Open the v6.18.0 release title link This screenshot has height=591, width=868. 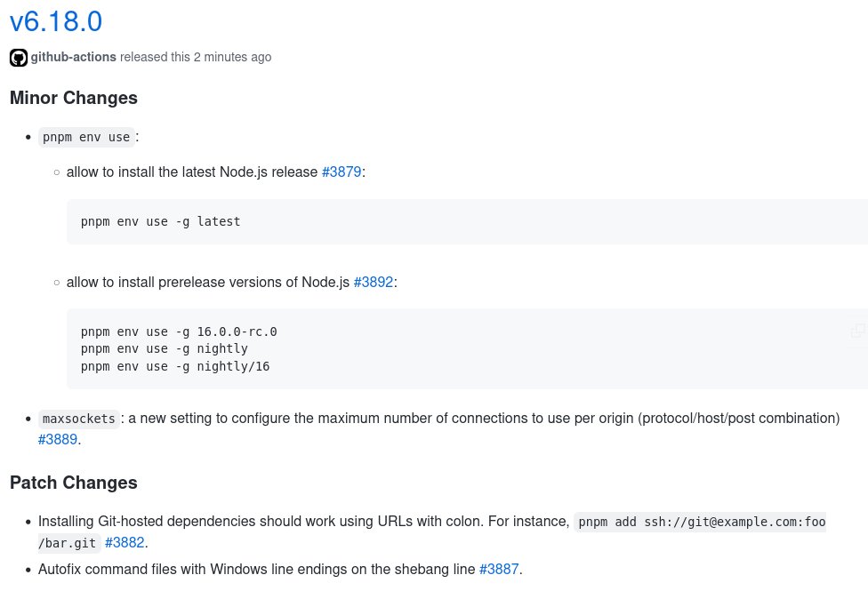tap(56, 21)
